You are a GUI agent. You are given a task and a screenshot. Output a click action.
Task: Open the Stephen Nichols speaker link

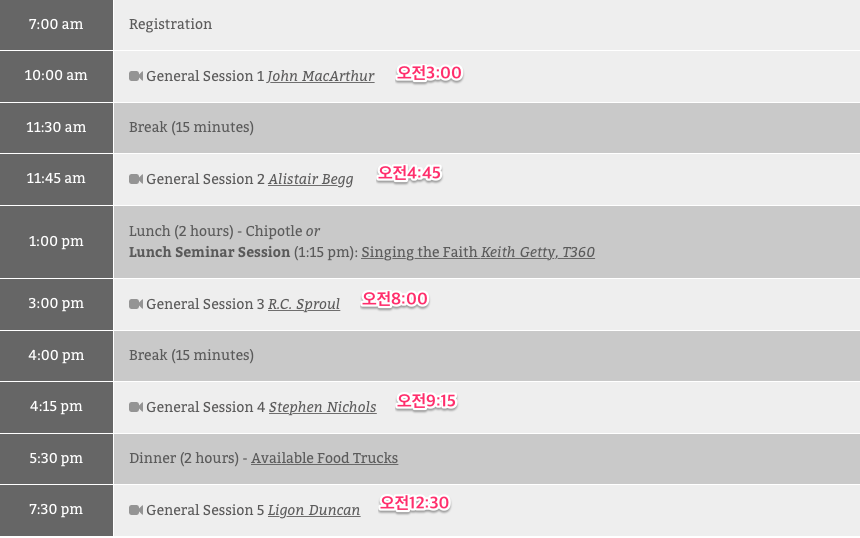323,407
